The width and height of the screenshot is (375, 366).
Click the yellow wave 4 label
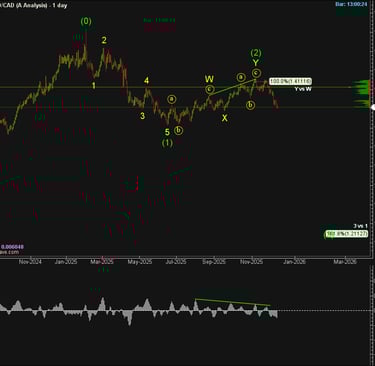click(x=146, y=81)
